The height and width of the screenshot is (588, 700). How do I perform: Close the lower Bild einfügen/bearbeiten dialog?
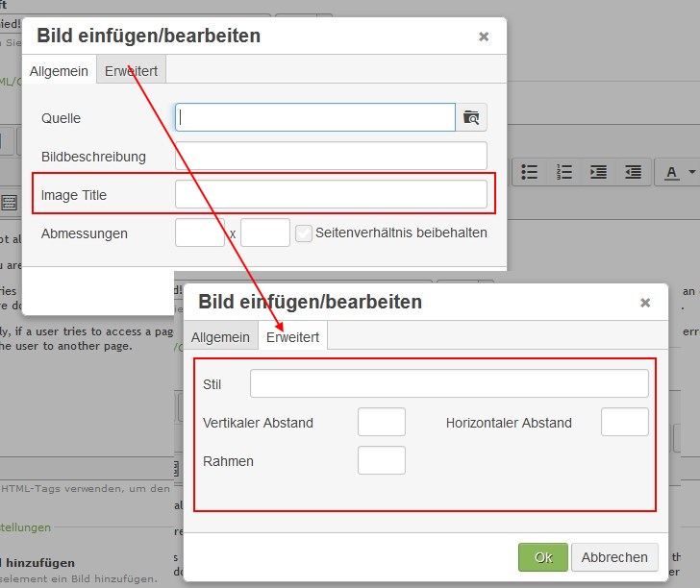pos(645,302)
